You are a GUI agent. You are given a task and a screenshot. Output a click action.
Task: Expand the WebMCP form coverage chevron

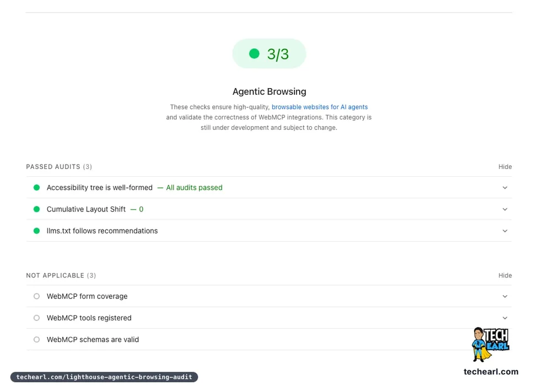[505, 296]
